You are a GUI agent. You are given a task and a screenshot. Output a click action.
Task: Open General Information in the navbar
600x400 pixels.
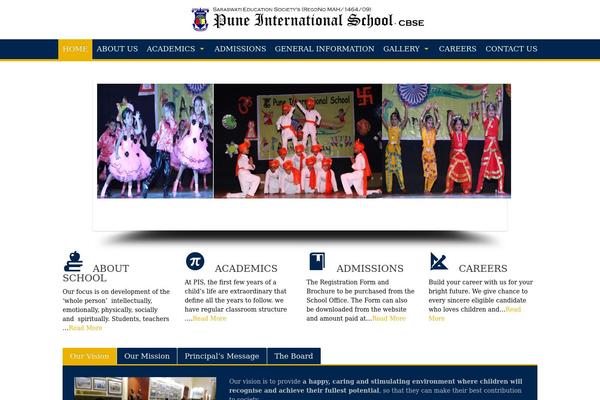324,49
